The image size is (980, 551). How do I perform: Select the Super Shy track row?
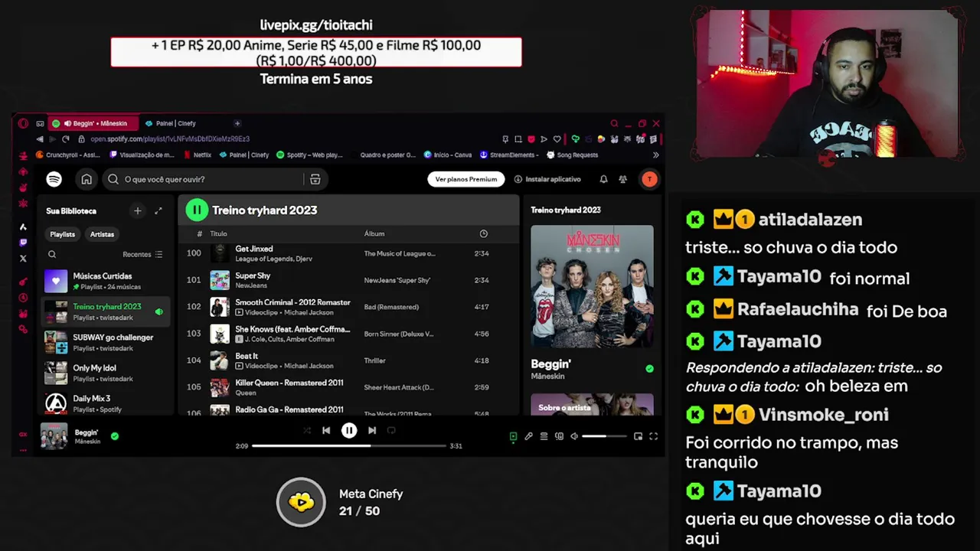tap(348, 280)
